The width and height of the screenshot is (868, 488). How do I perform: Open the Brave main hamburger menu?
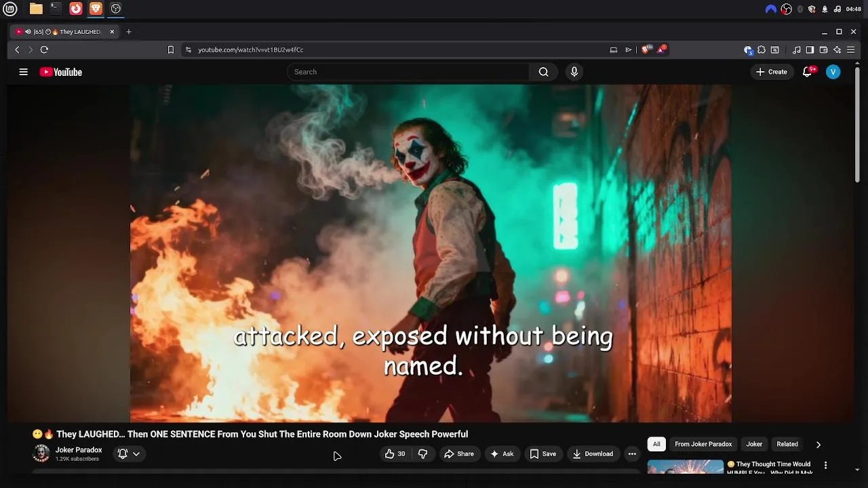coord(850,49)
